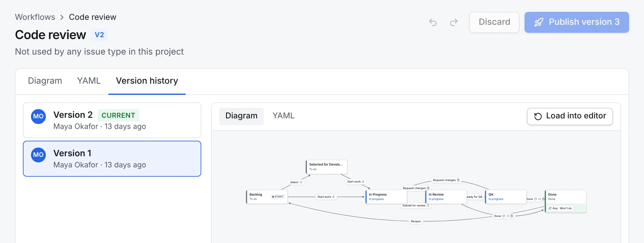Go to Workflows breadcrumb link
Screen dimensions: 644x243
tap(35, 17)
